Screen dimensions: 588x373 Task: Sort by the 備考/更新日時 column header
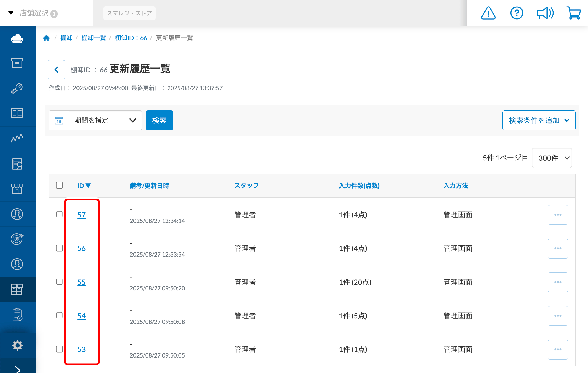point(149,186)
